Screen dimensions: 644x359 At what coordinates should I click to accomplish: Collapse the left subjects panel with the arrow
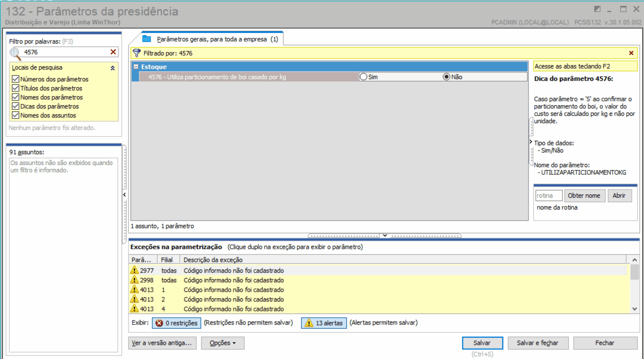tap(124, 195)
